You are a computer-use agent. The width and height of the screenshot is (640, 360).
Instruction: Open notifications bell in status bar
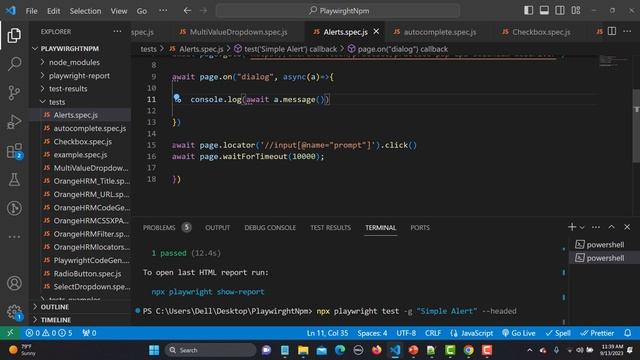tap(628, 333)
